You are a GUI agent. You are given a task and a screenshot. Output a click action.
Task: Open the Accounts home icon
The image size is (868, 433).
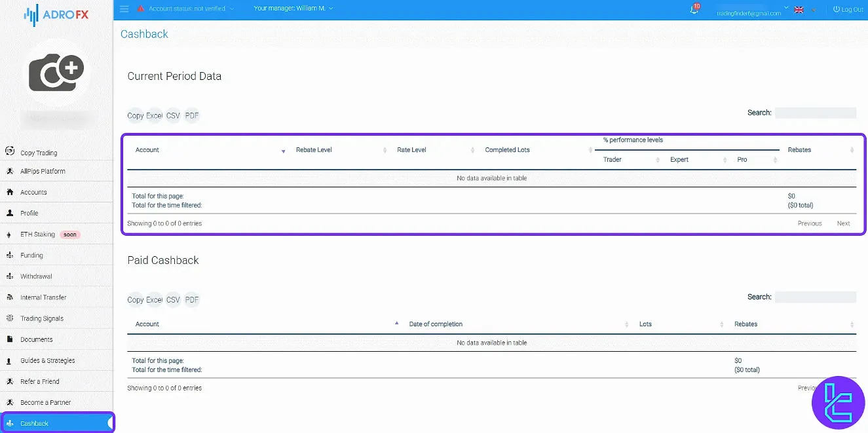pyautogui.click(x=10, y=192)
